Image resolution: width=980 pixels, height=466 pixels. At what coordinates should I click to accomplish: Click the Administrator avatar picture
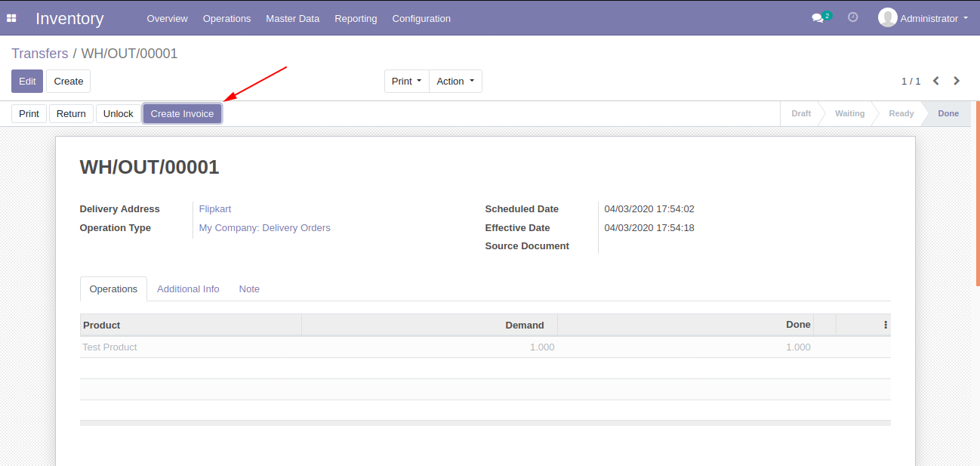tap(888, 17)
